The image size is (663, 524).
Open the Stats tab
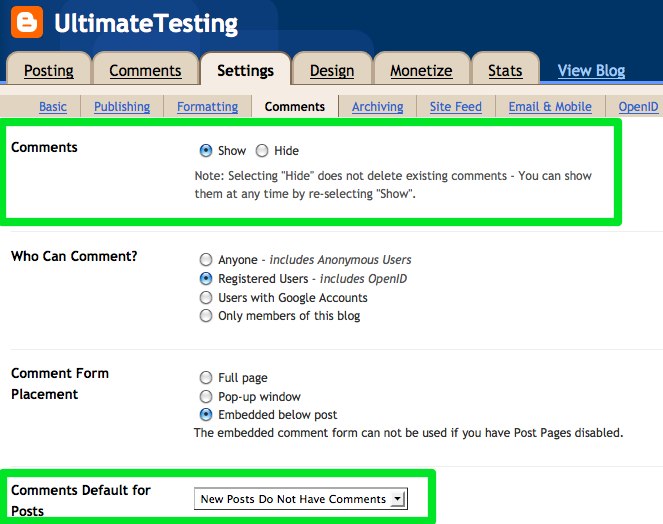505,71
